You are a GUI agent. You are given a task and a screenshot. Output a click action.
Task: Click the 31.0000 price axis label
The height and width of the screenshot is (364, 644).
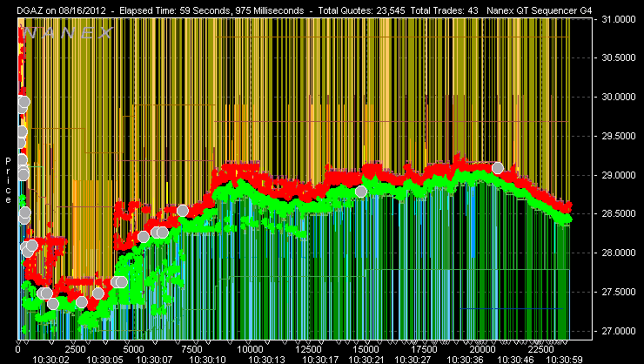click(x=618, y=19)
